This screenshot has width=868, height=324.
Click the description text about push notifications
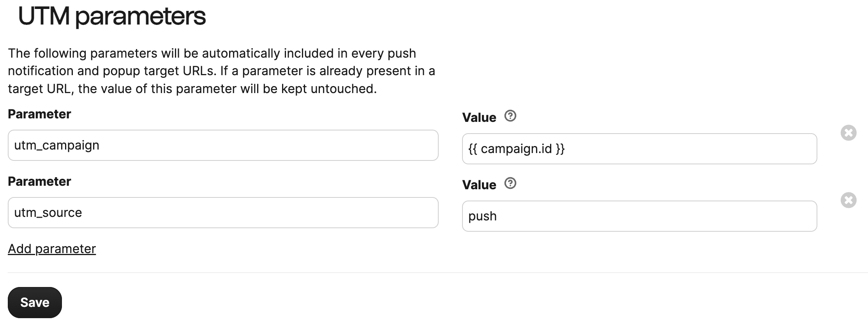(x=221, y=70)
